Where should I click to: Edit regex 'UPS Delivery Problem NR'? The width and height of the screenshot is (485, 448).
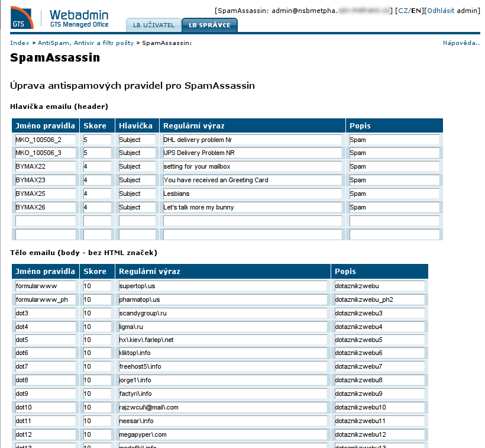click(x=253, y=153)
